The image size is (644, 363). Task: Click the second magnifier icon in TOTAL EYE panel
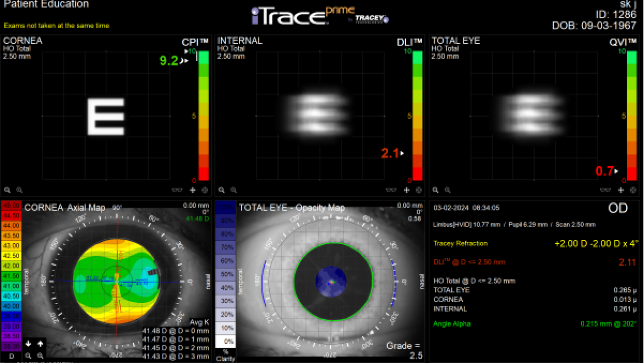(447, 190)
